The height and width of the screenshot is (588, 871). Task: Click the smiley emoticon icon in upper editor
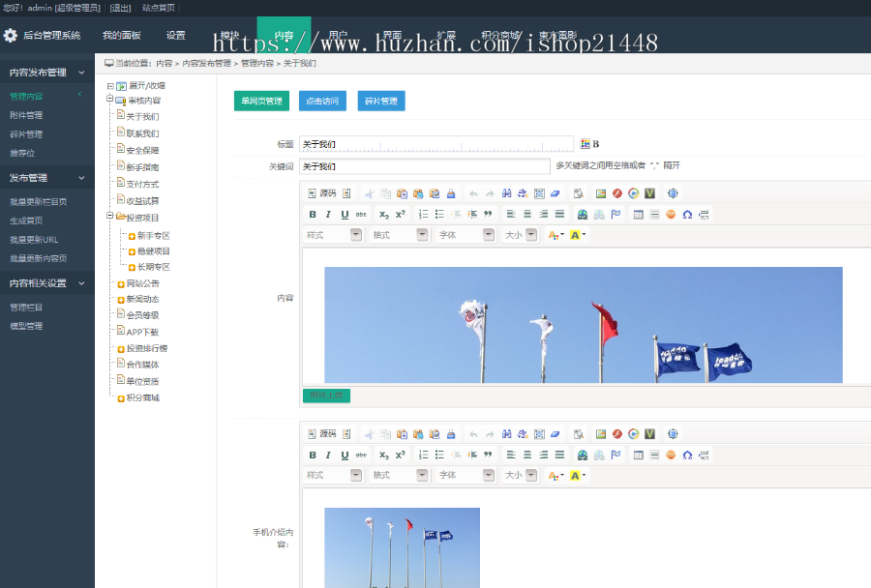(x=671, y=214)
